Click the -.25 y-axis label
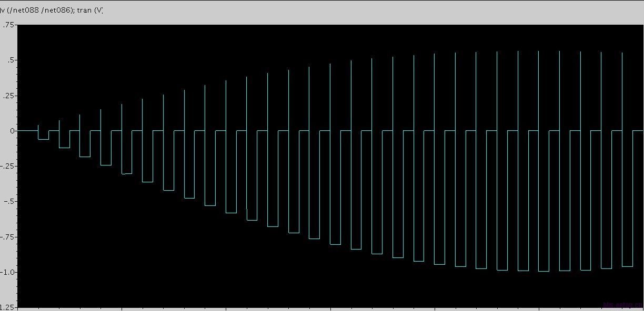The height and width of the screenshot is (311, 644). [x=8, y=166]
